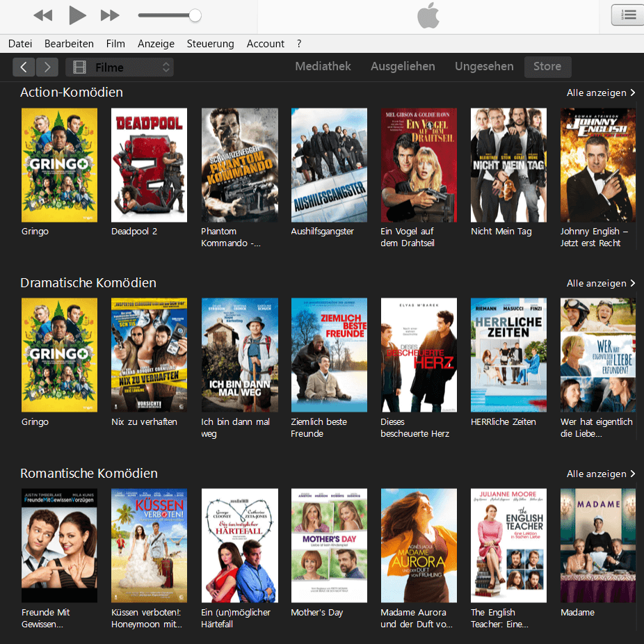Show all Dramatische Komödien via Alle anzeigen

coord(601,283)
